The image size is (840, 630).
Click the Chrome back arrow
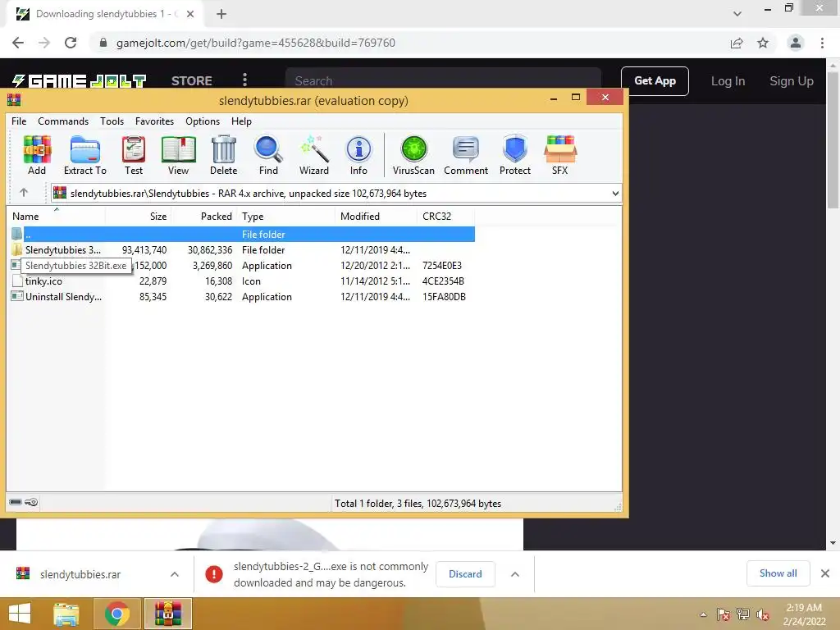(x=18, y=43)
